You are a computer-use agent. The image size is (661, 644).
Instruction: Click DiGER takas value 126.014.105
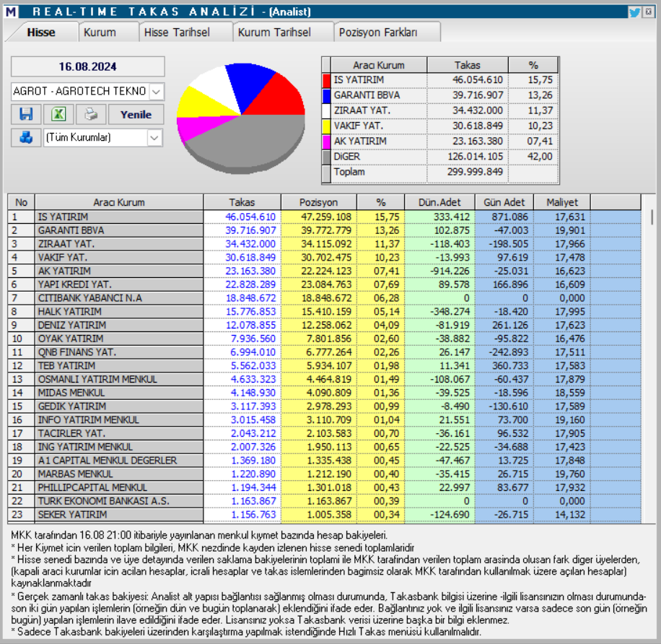click(x=475, y=157)
